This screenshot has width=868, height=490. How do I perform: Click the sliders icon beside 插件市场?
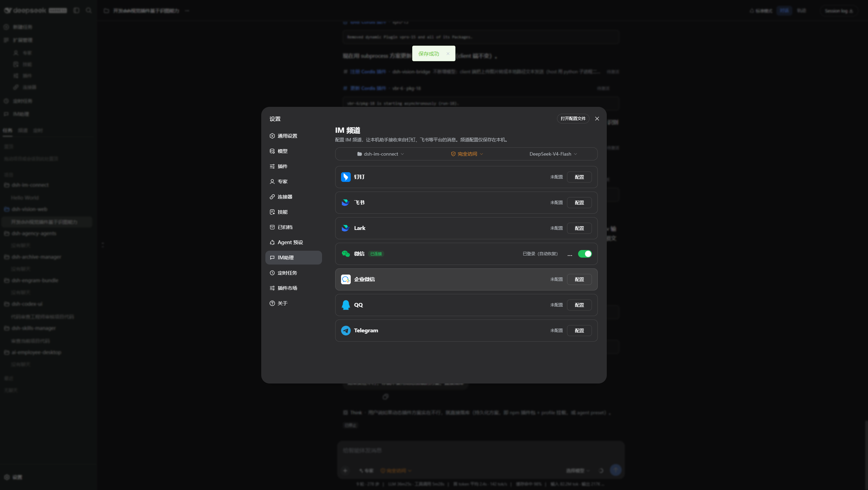(x=272, y=288)
